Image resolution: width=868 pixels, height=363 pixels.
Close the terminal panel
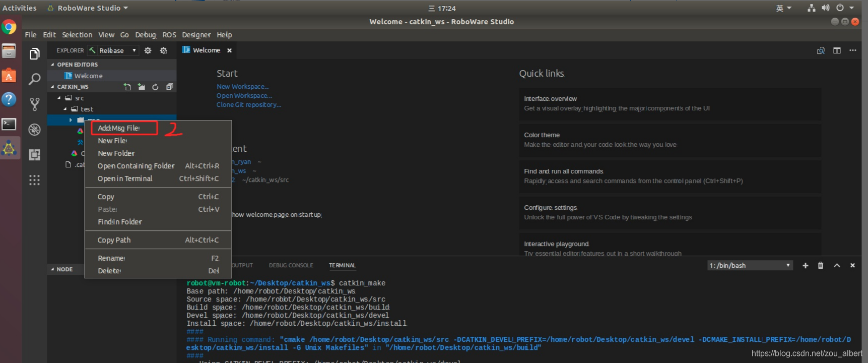852,266
